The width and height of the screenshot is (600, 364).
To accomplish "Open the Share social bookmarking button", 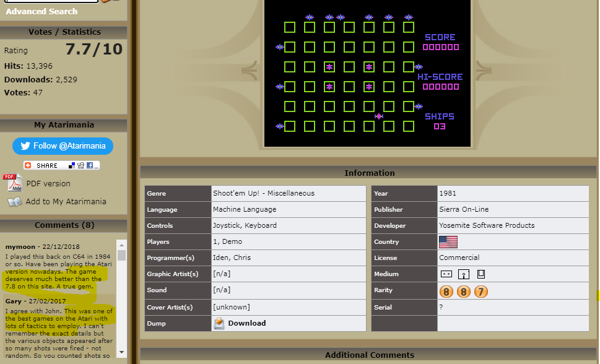I will coord(61,165).
